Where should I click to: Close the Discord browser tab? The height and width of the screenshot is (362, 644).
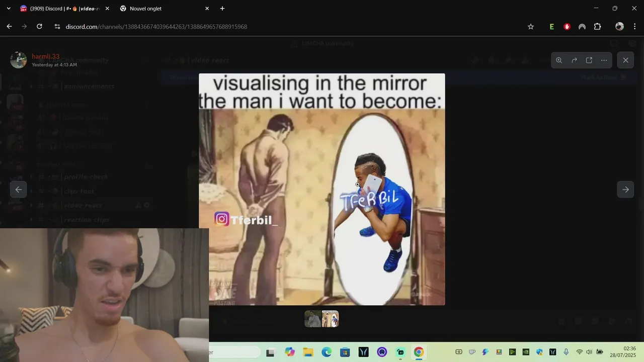pyautogui.click(x=107, y=9)
